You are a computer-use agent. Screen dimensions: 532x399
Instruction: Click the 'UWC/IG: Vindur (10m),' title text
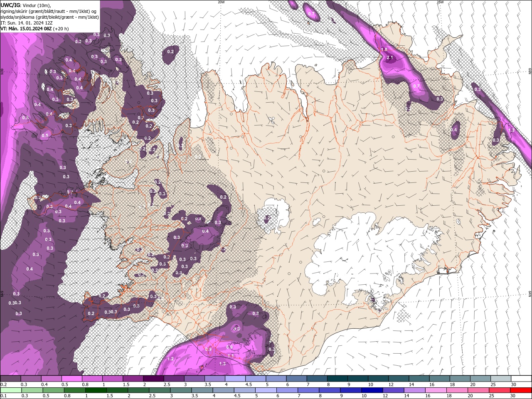click(x=25, y=5)
